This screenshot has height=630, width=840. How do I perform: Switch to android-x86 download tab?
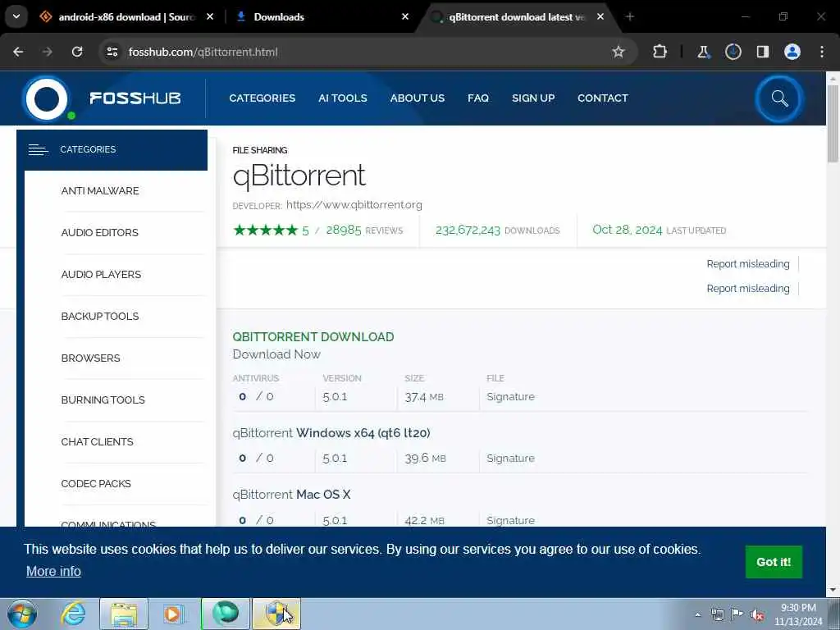point(127,17)
